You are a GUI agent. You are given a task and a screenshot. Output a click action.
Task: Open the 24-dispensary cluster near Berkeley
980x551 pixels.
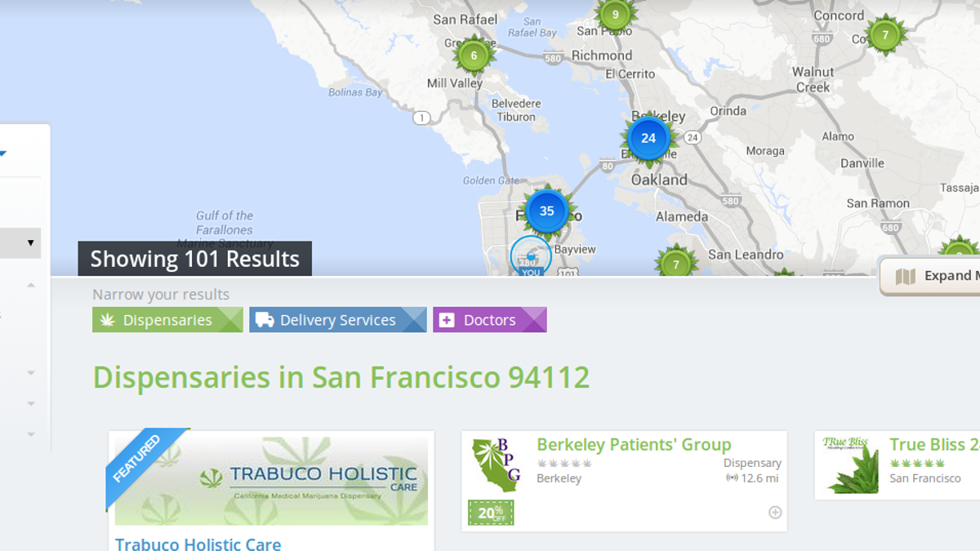pyautogui.click(x=648, y=138)
